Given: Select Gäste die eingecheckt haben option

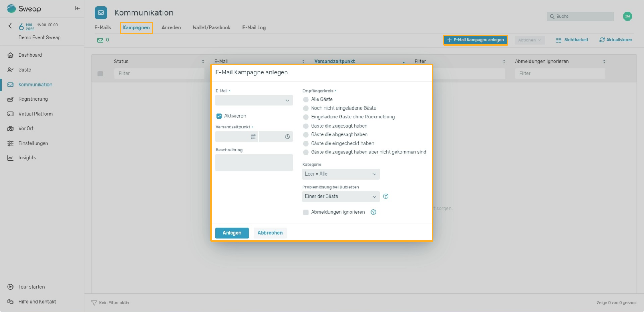Looking at the screenshot, I should tap(306, 143).
